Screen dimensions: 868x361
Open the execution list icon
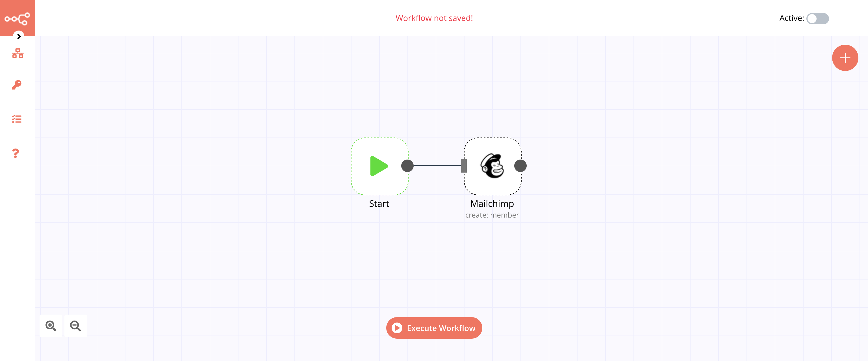[x=17, y=119]
